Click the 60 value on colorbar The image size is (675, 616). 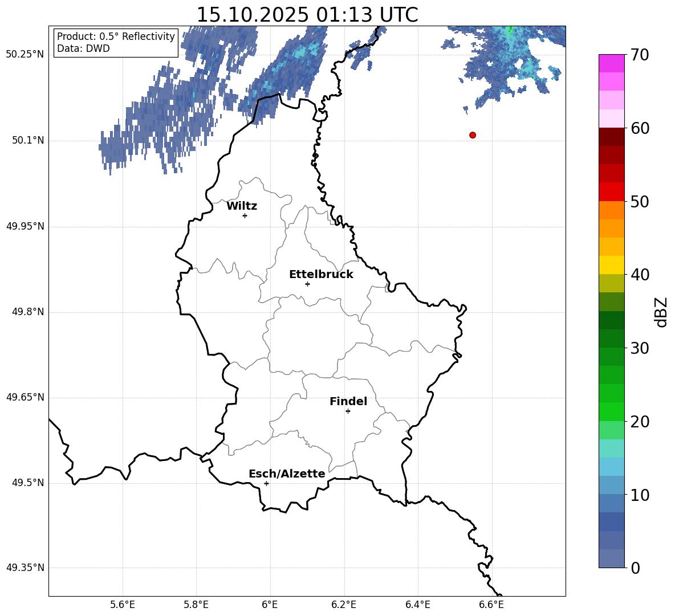tap(640, 128)
